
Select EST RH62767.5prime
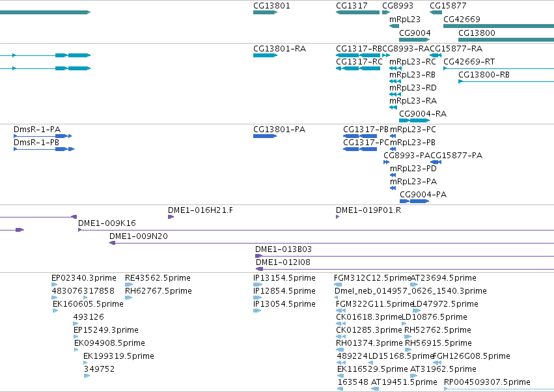pos(129,298)
